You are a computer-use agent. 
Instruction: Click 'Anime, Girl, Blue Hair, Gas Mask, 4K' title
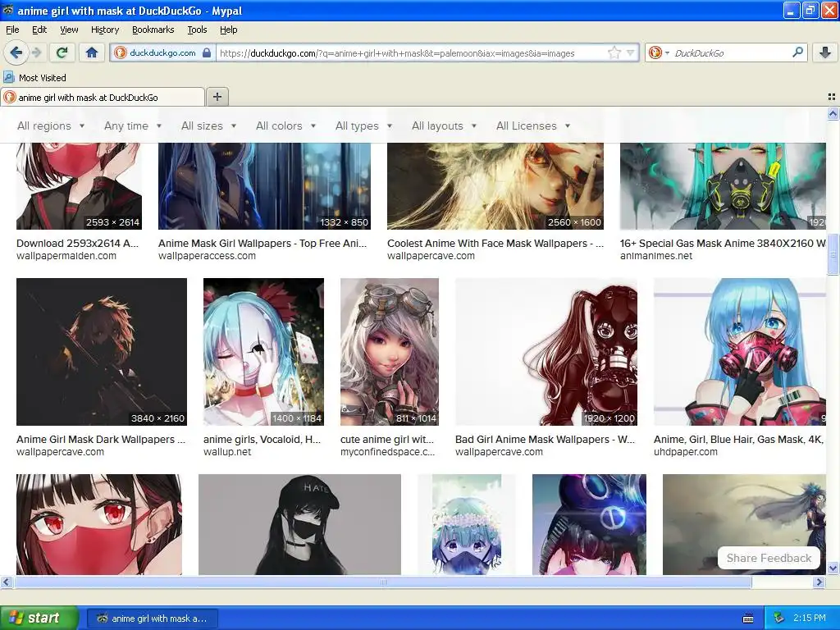(738, 440)
